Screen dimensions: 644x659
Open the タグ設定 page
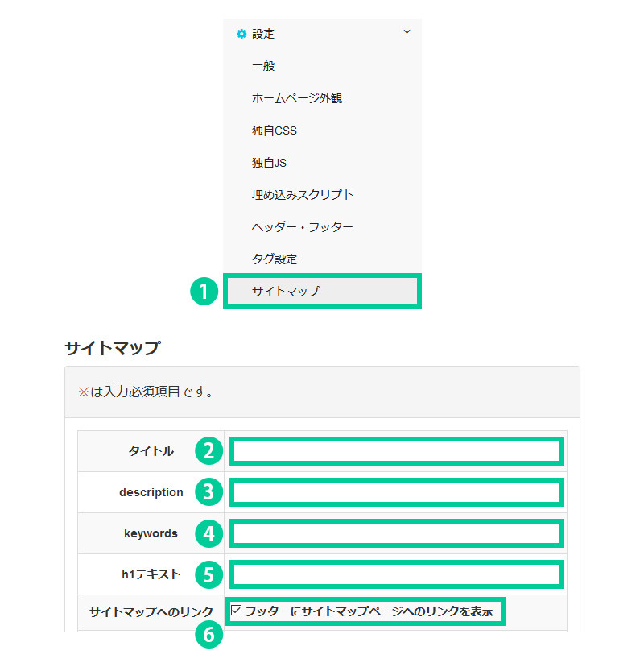274,259
